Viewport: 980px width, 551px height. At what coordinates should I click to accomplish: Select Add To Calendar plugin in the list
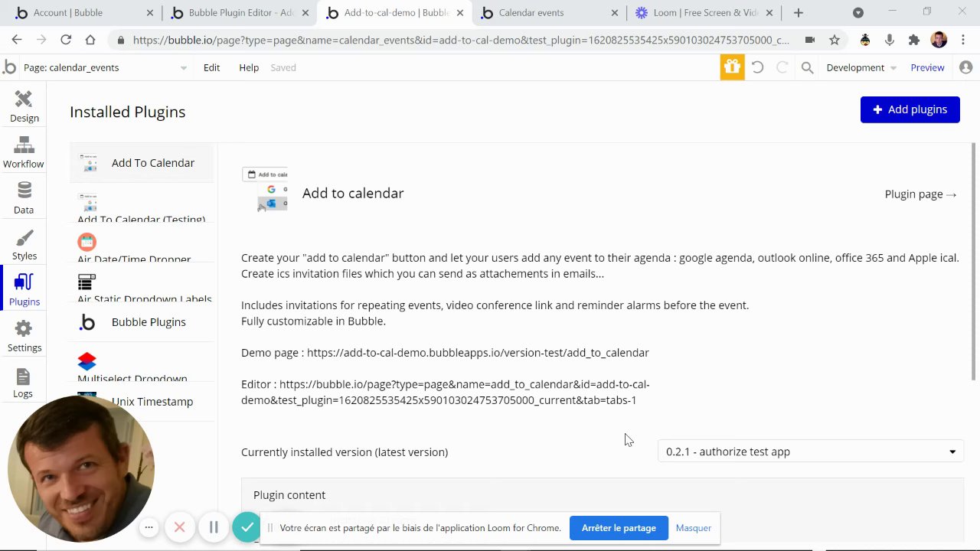pyautogui.click(x=142, y=162)
